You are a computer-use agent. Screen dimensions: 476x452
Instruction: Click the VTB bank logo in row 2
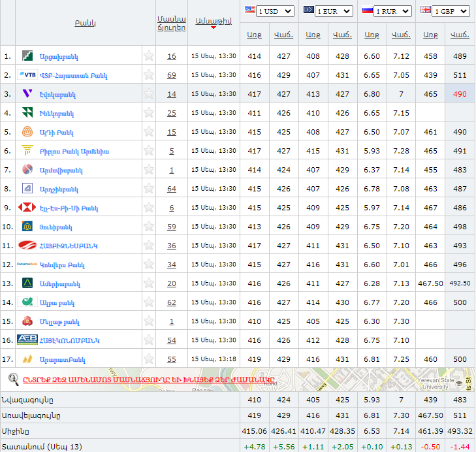[27, 74]
